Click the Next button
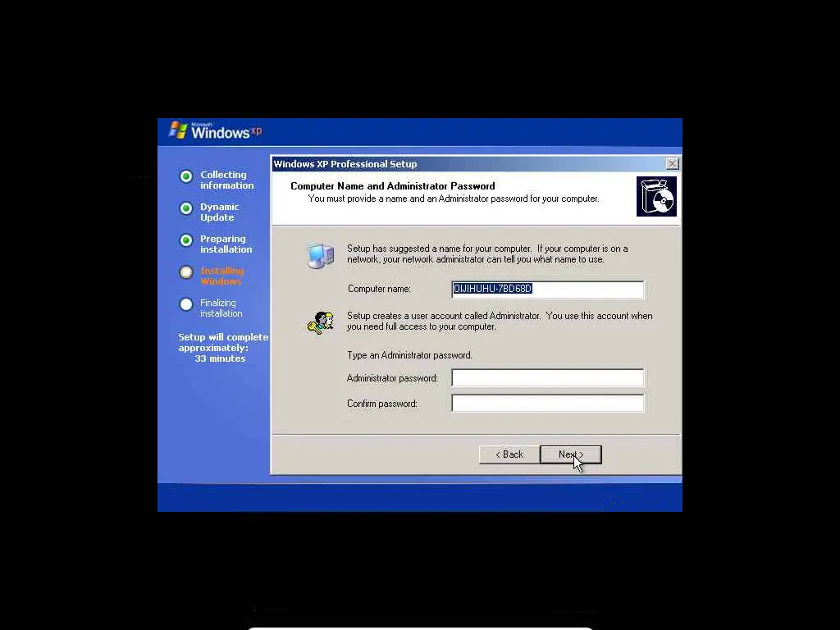Viewport: 840px width, 630px height. click(x=571, y=454)
